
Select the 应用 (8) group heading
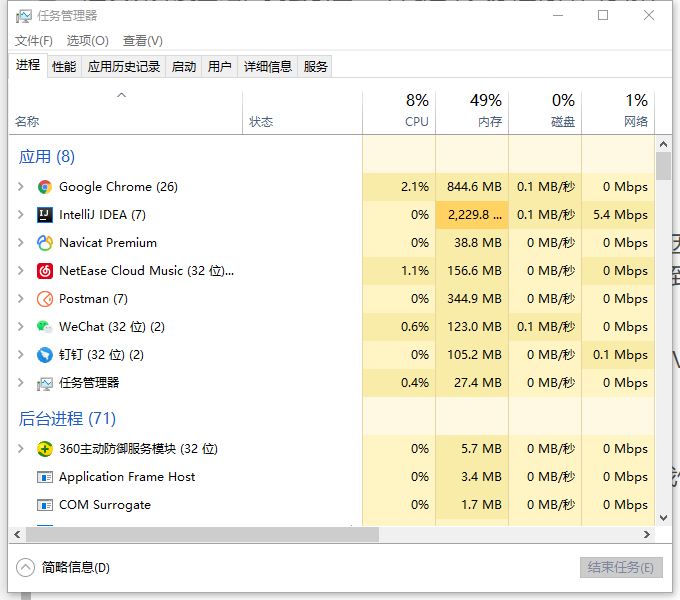pyautogui.click(x=47, y=157)
